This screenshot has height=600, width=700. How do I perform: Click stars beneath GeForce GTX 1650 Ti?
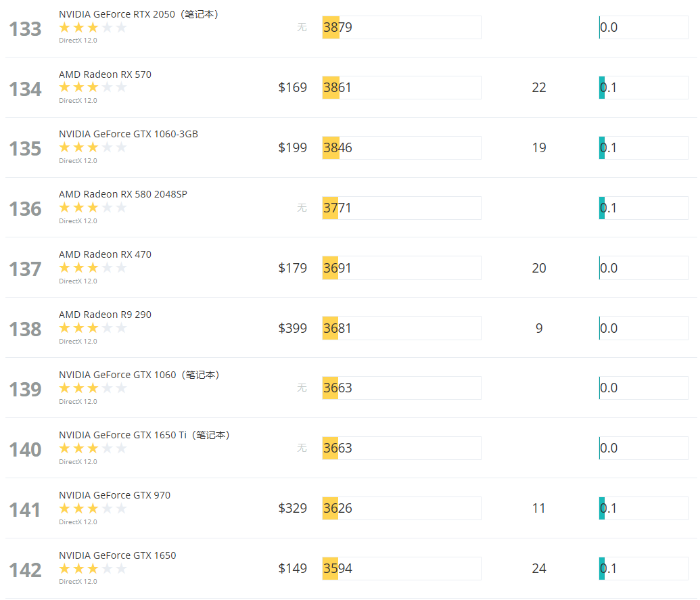(x=93, y=448)
